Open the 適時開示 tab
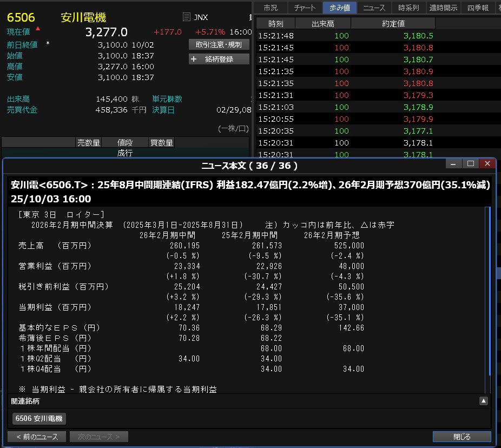 coord(443,7)
